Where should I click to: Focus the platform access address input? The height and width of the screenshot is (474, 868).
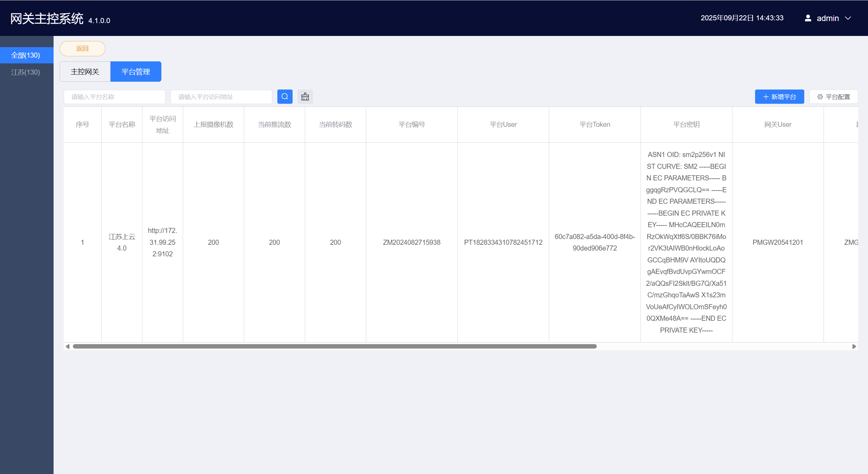221,97
